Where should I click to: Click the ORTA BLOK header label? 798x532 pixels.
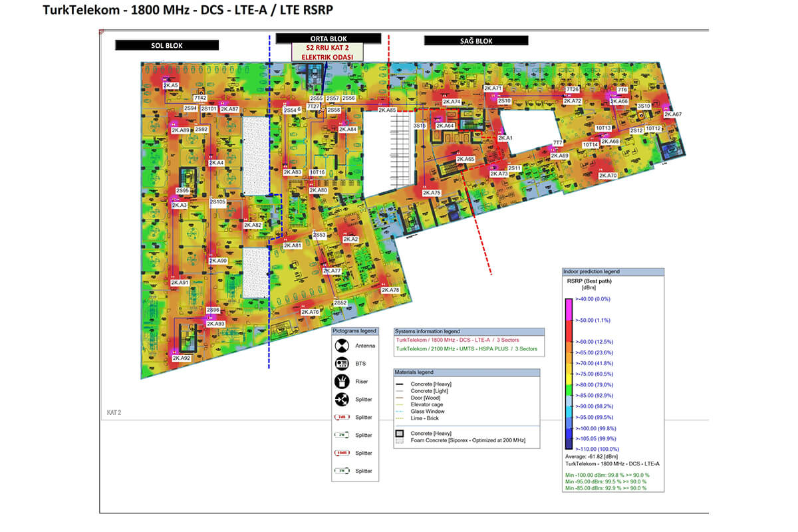tap(329, 39)
